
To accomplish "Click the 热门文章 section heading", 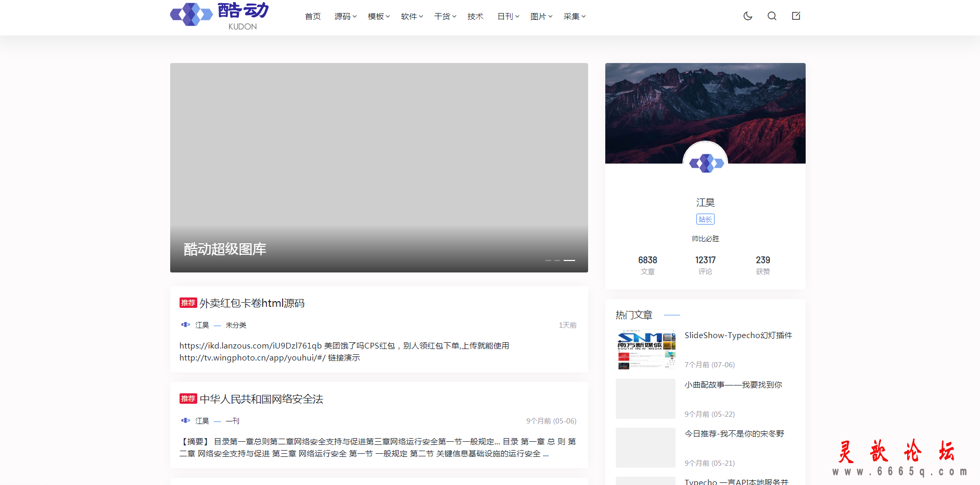I will click(x=634, y=315).
